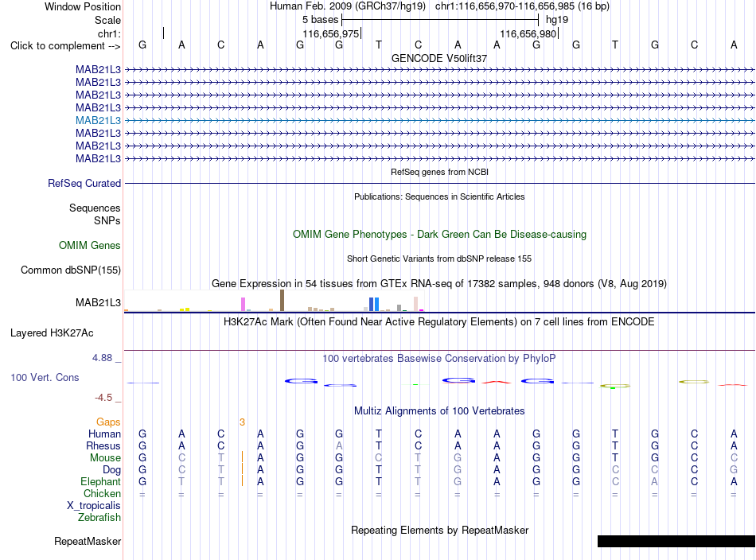
Task: Click 'Publications: Sequences in Scientific Articles' title
Action: [x=439, y=196]
